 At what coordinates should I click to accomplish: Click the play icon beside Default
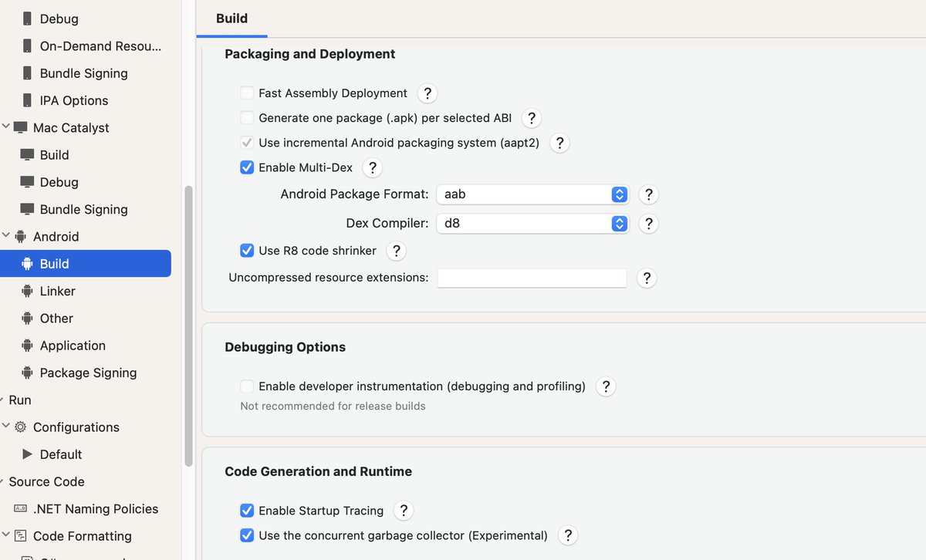point(28,454)
